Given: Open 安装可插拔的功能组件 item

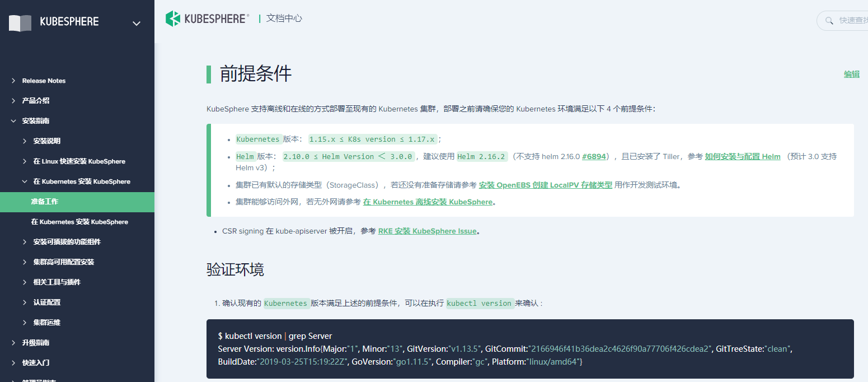Looking at the screenshot, I should (67, 242).
